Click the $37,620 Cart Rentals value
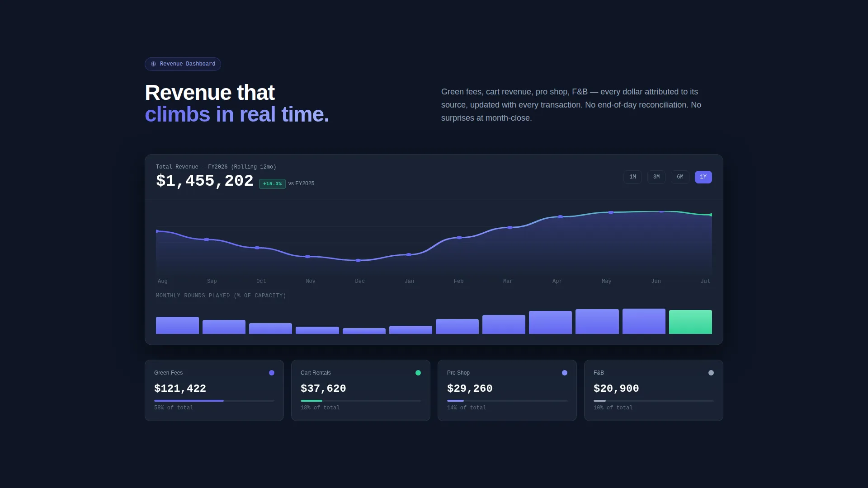Image resolution: width=868 pixels, height=488 pixels. 323,389
